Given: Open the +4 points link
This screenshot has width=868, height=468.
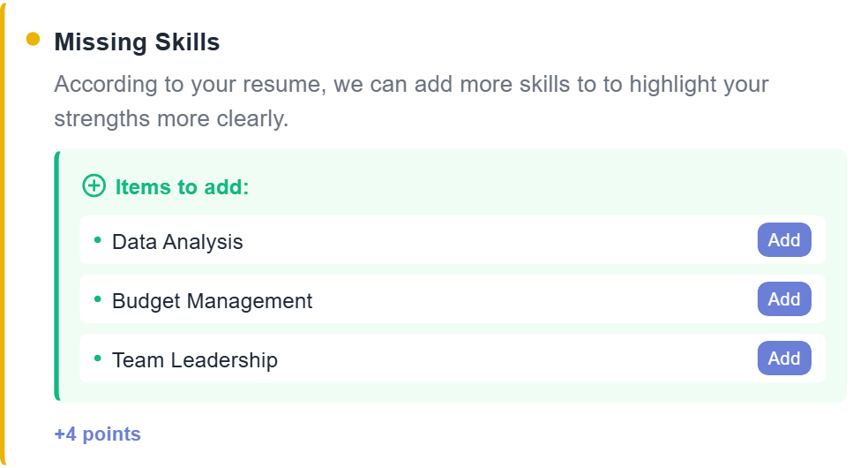Looking at the screenshot, I should point(97,434).
